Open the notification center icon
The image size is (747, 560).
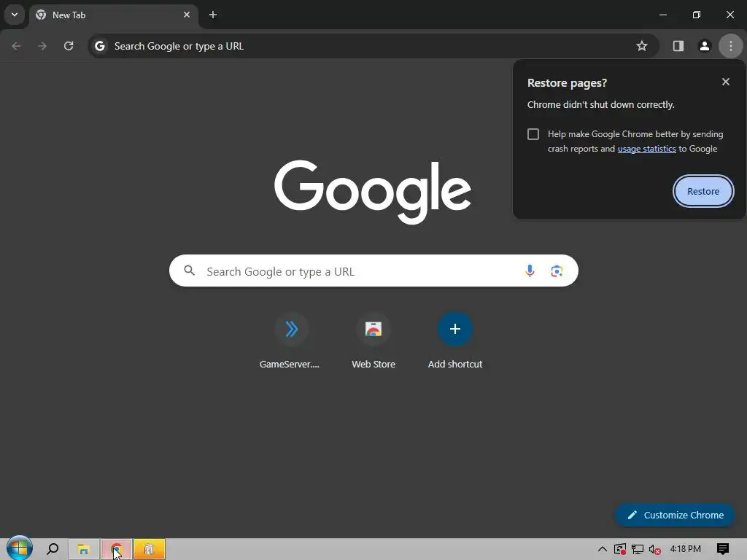point(723,549)
